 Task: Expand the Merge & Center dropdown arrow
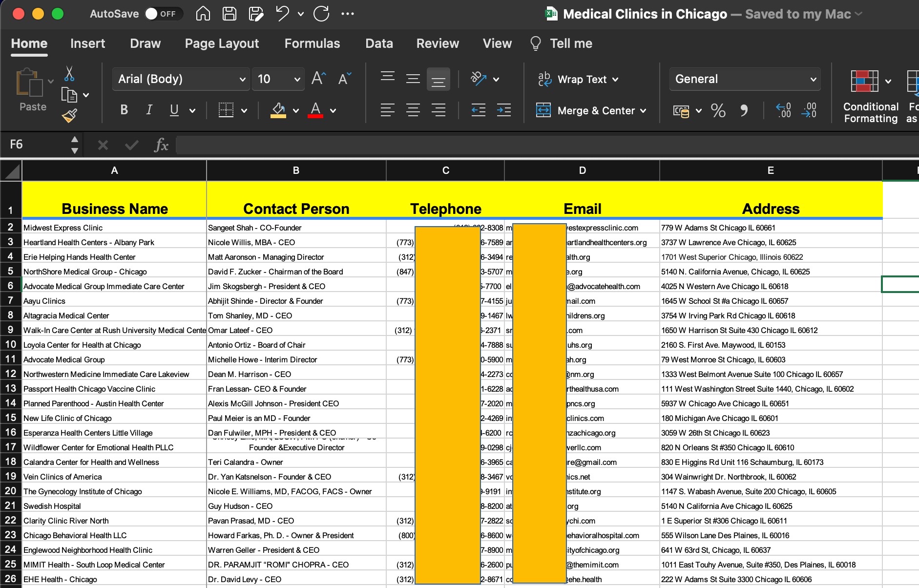click(x=643, y=111)
